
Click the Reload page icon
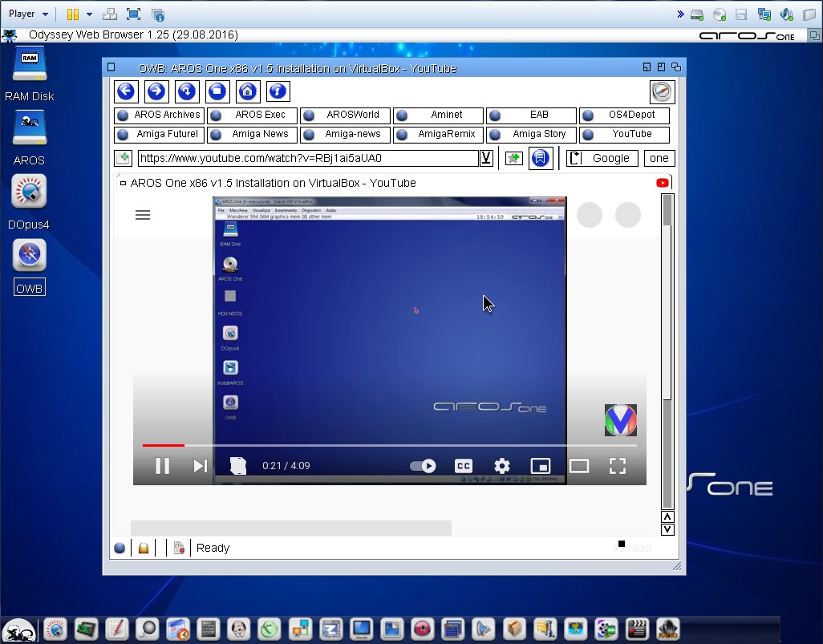[186, 91]
